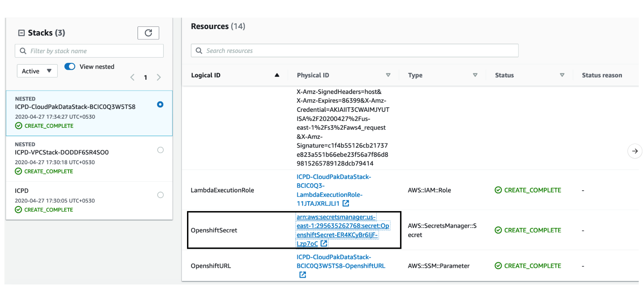The image size is (644, 290).
Task: Collapse the Stacks panel header
Action: (x=21, y=33)
